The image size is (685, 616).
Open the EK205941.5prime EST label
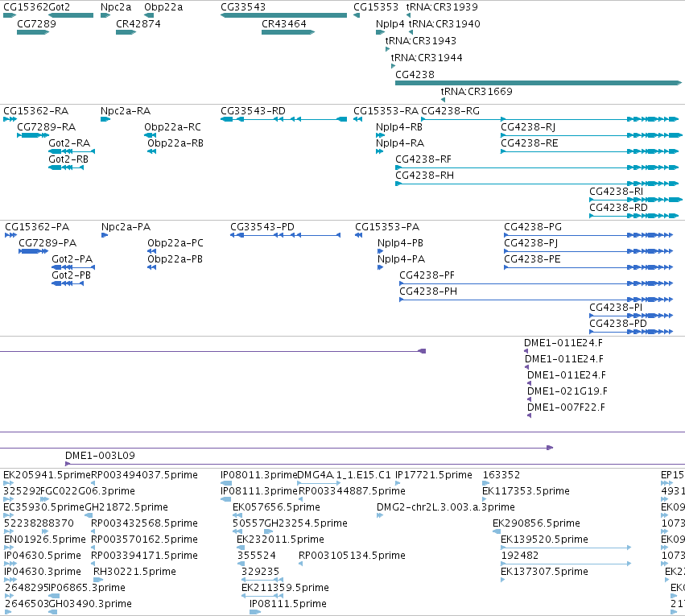pyautogui.click(x=47, y=475)
